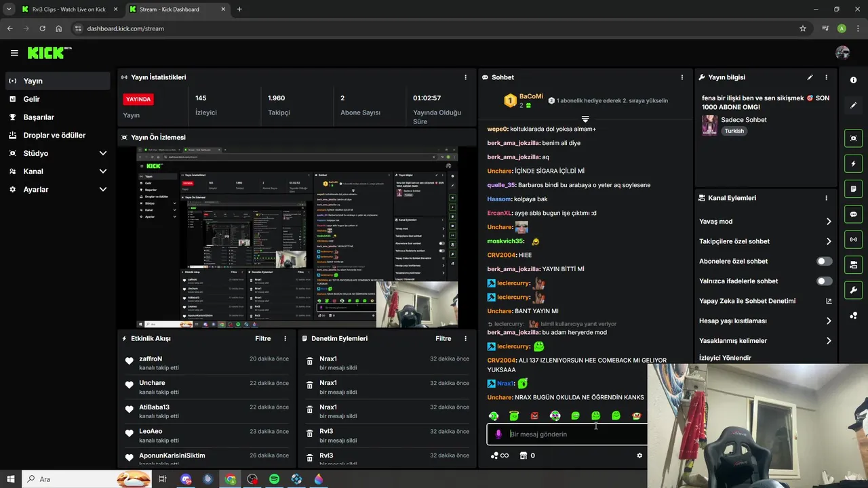Click the three-dots cluster icon at toolbar bottom
868x488 pixels.
pyautogui.click(x=853, y=315)
